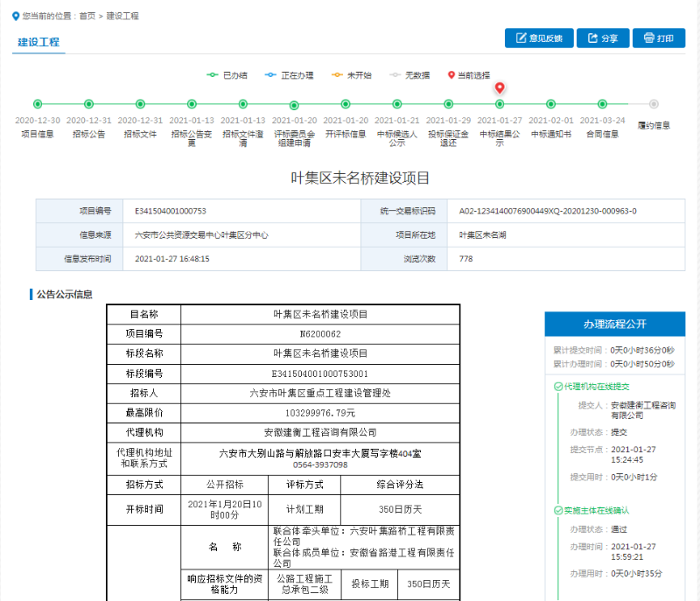This screenshot has height=601, width=700.
Task: Select the grey 履约信息 timeline node
Action: click(654, 104)
